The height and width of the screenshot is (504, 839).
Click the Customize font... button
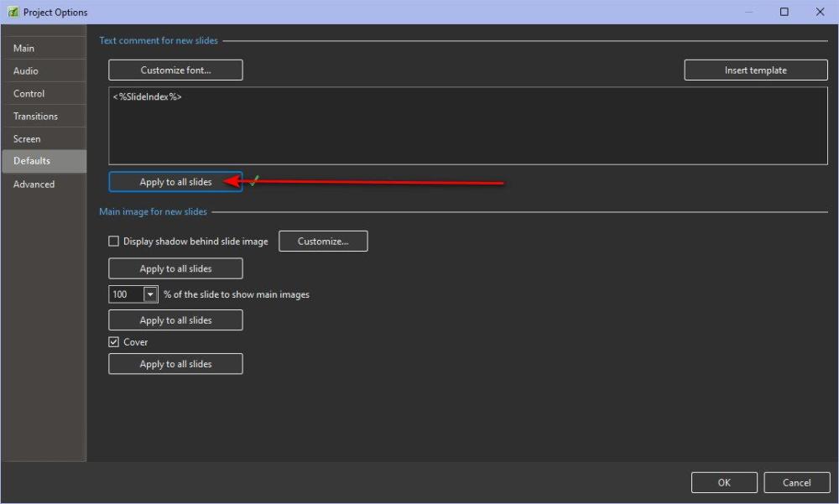click(x=175, y=70)
